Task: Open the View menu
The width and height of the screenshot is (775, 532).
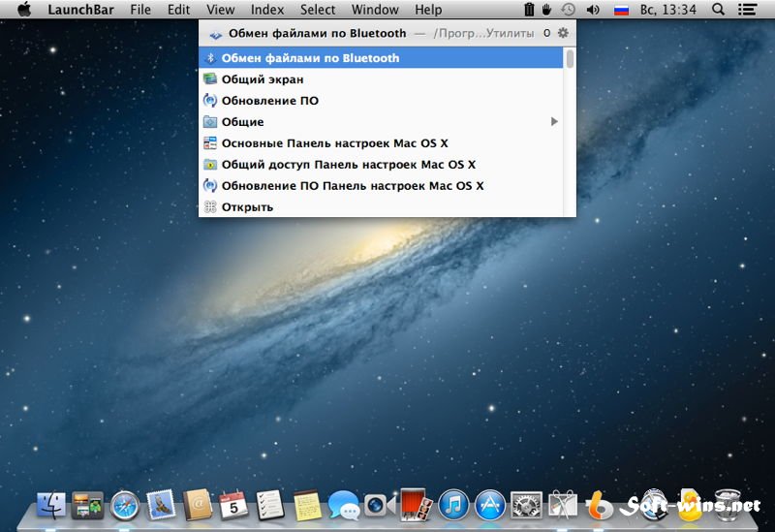Action: [x=221, y=10]
